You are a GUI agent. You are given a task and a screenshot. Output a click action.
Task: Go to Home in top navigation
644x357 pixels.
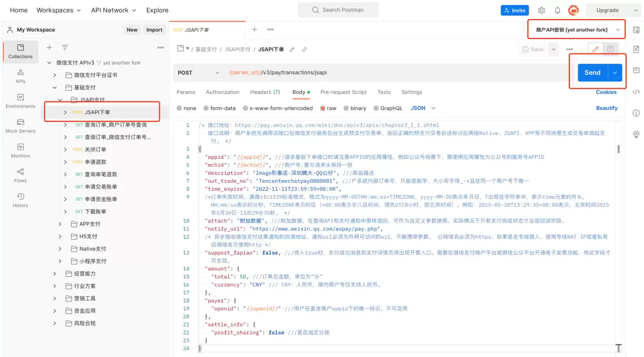pyautogui.click(x=19, y=10)
